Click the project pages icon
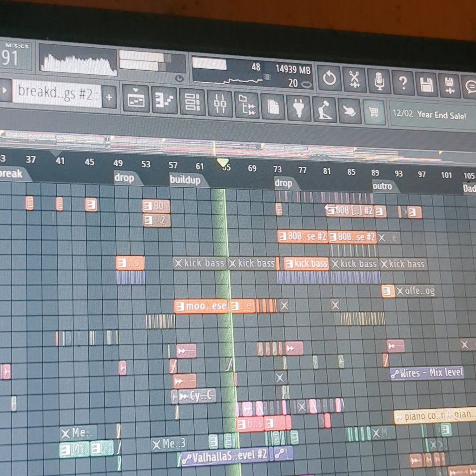 pyautogui.click(x=273, y=107)
